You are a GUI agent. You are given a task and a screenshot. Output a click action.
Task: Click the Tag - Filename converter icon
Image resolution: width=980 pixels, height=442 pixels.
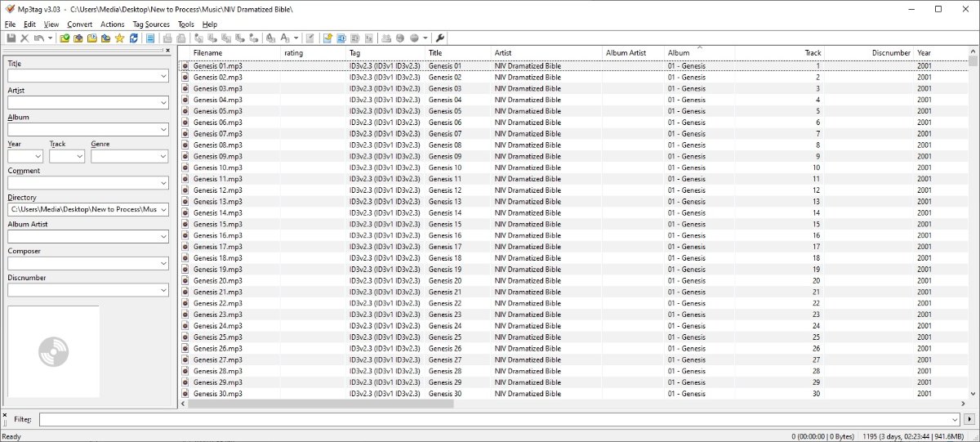[x=198, y=38]
